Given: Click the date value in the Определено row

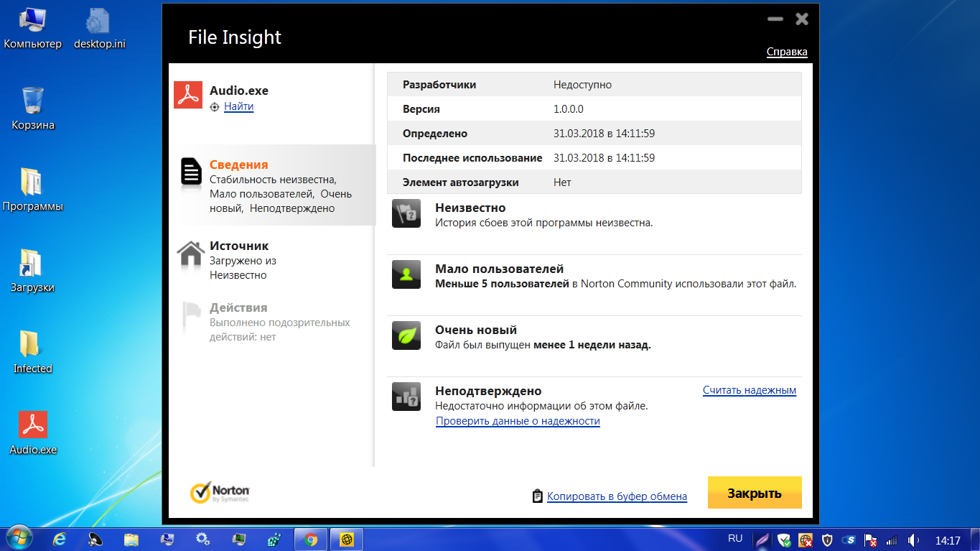Looking at the screenshot, I should point(604,134).
